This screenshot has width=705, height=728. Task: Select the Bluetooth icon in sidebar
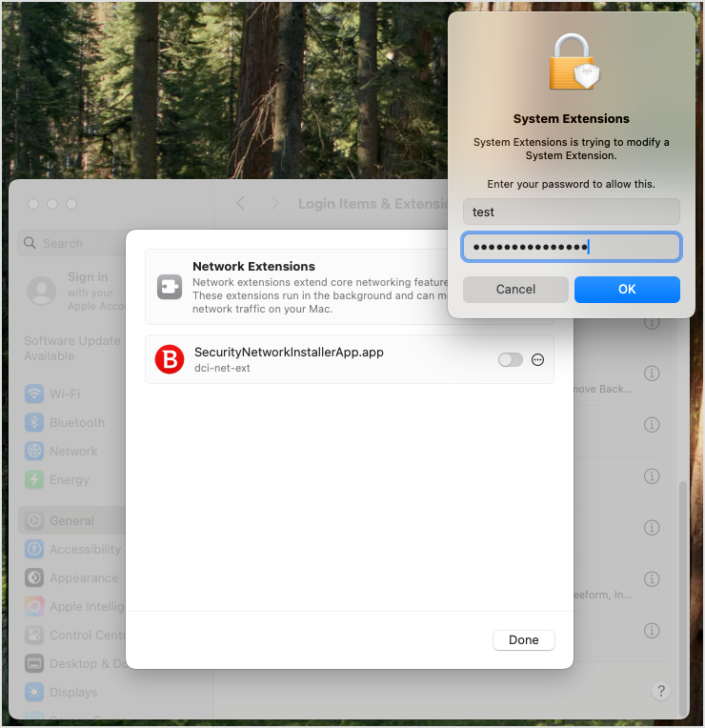pyautogui.click(x=34, y=422)
